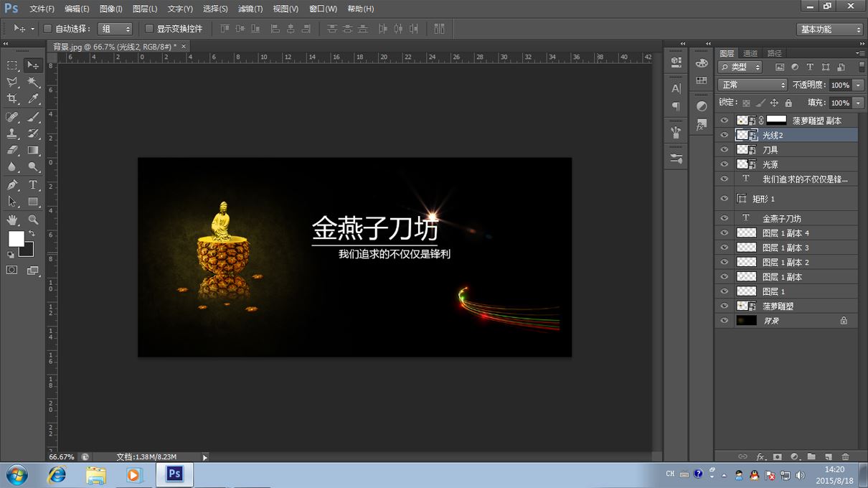Open the auto-select 组 dropdown
Screen dimensions: 868x488
pos(115,29)
